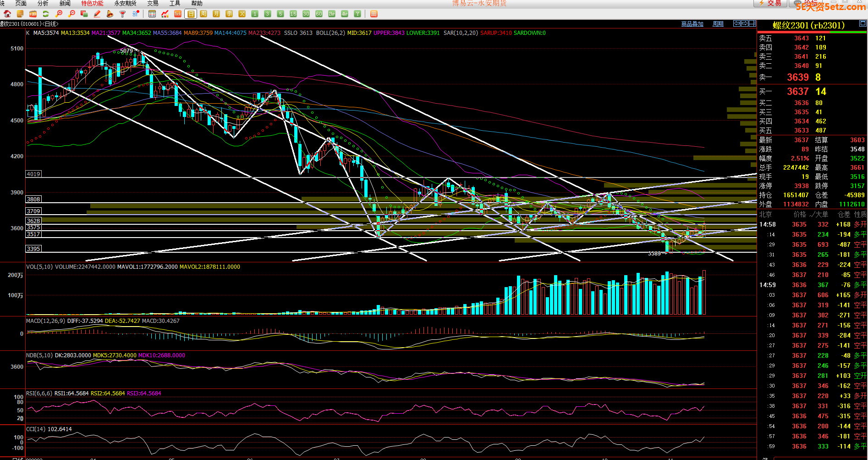Open the 工具 menu
This screenshot has height=460, width=868.
point(175,3)
